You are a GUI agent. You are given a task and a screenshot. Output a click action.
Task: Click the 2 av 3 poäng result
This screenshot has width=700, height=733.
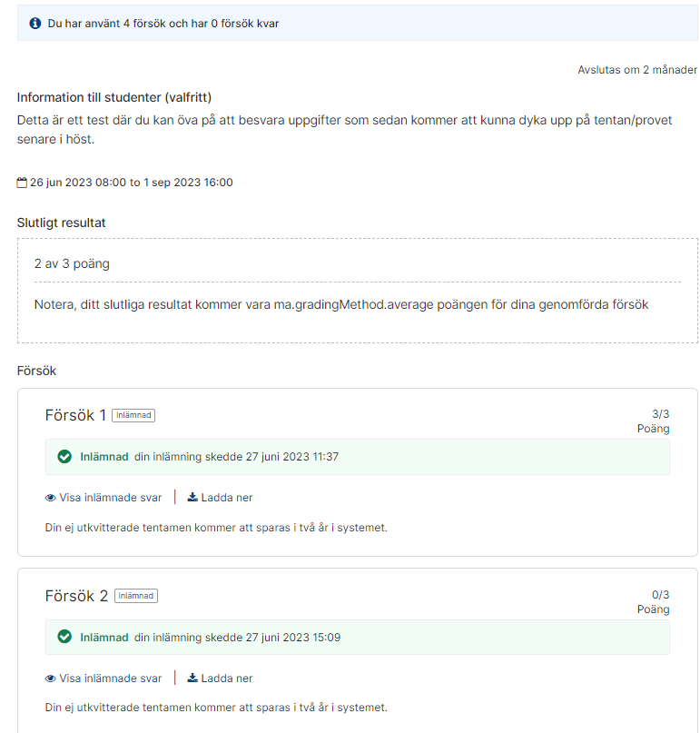(x=72, y=263)
